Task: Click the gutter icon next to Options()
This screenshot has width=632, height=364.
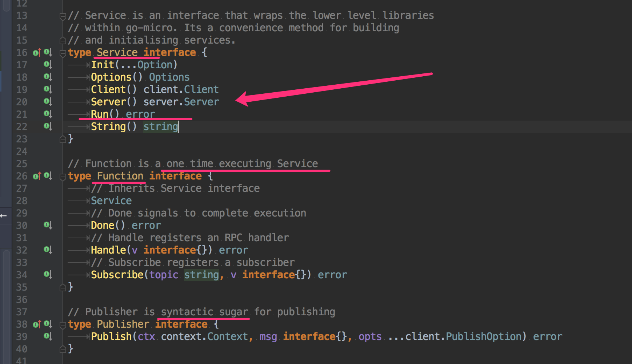Action: tap(48, 77)
